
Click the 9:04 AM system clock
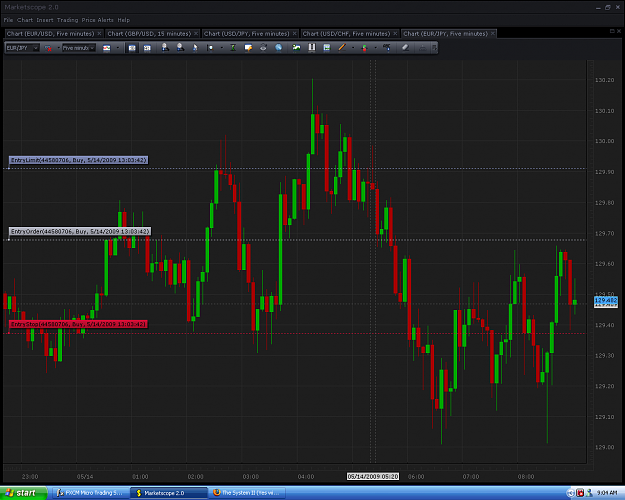pyautogui.click(x=607, y=493)
